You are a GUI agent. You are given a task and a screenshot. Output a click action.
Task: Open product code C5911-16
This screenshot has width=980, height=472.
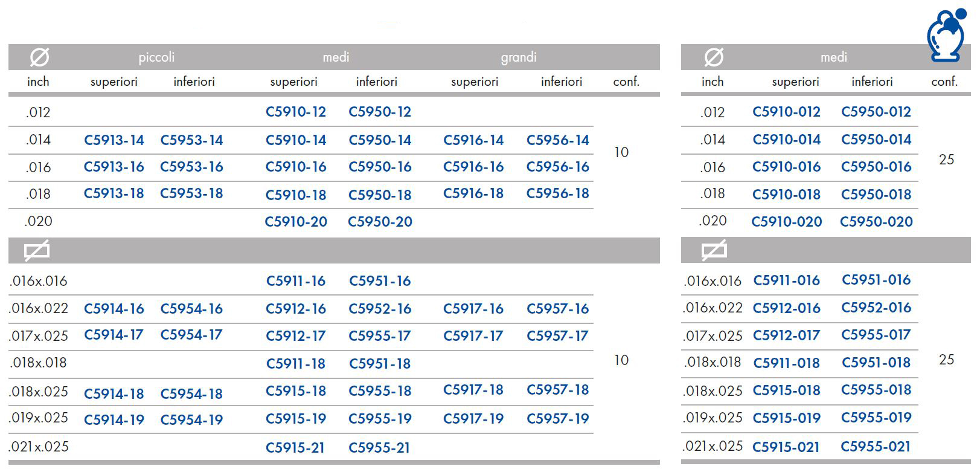(x=296, y=281)
